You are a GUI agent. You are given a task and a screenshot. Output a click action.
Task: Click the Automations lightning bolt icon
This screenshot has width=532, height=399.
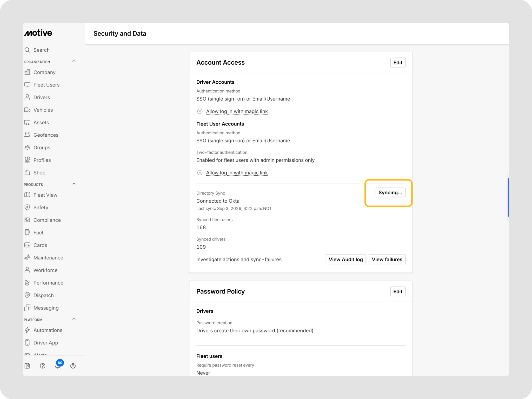coord(27,330)
